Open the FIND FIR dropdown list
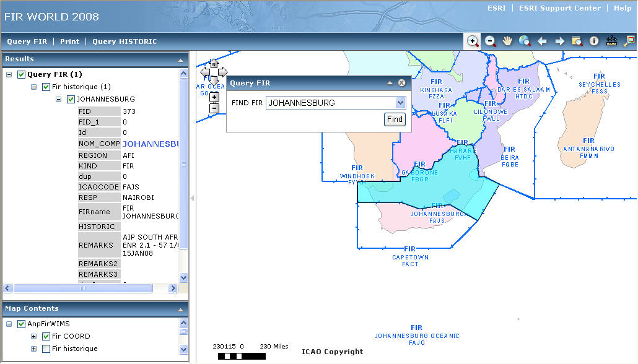638x364 pixels. click(x=400, y=103)
